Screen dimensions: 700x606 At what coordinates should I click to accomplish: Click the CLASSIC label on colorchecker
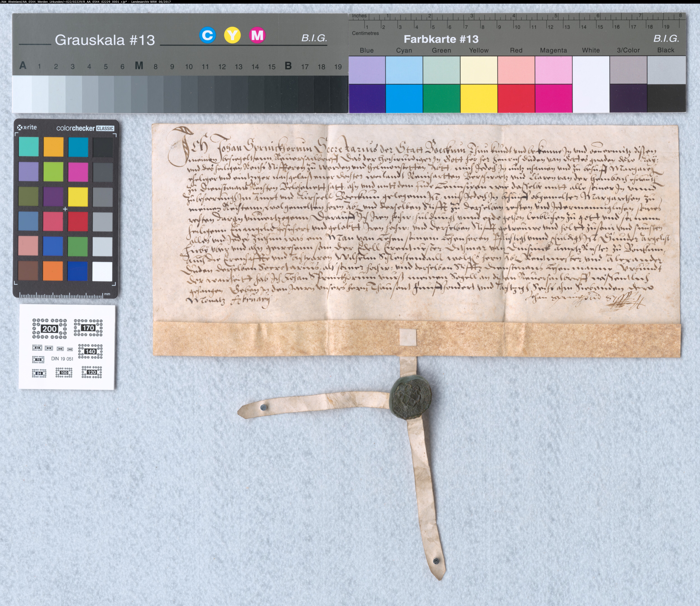click(105, 129)
